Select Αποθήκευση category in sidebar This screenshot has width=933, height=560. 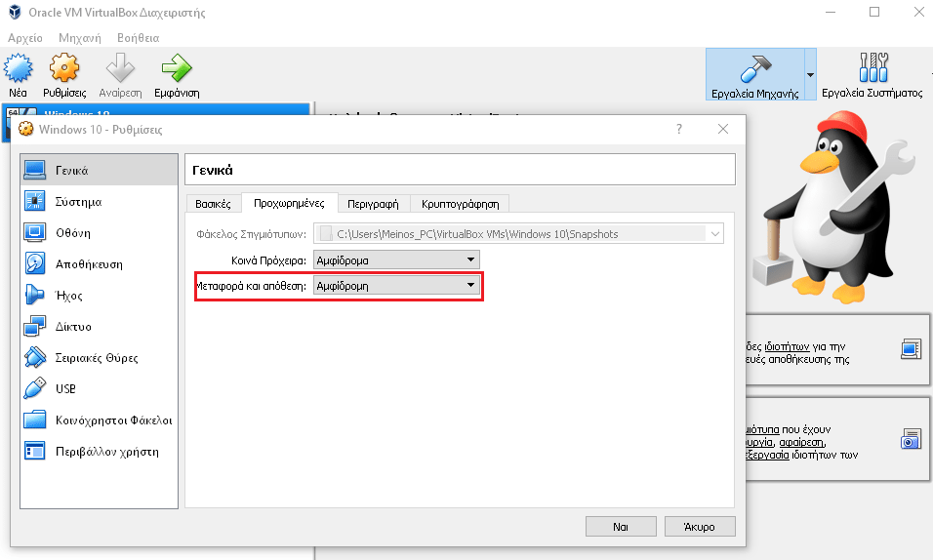point(99,263)
